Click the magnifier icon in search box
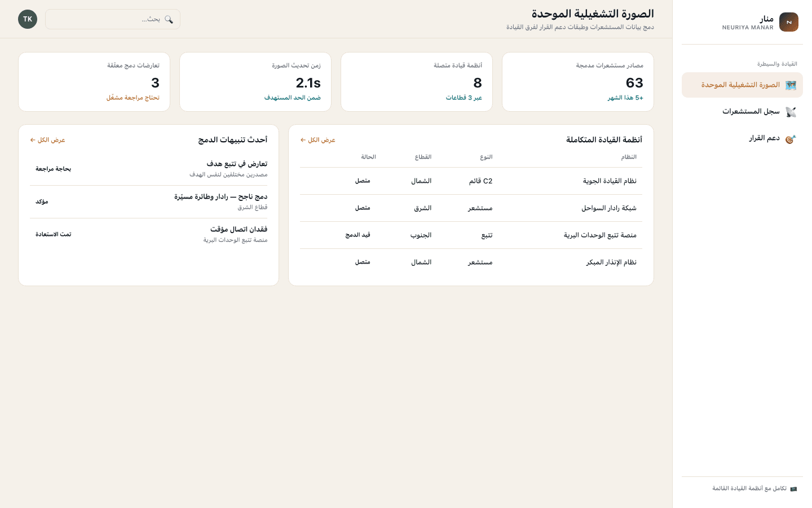Image resolution: width=812 pixels, height=508 pixels. point(169,19)
